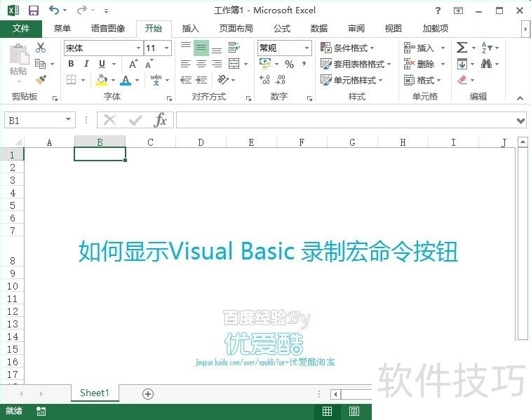Screen dimensions: 531x420
Task: Switch to the 公式 tab
Action: click(282, 29)
